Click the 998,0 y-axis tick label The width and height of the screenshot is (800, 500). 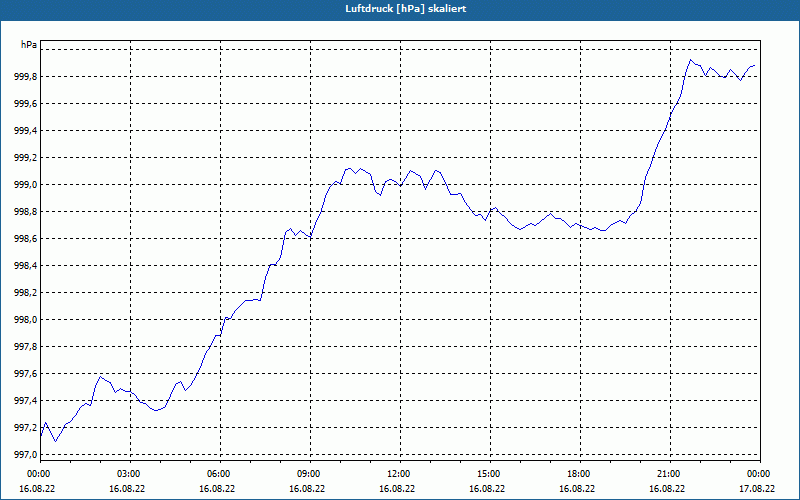25,320
